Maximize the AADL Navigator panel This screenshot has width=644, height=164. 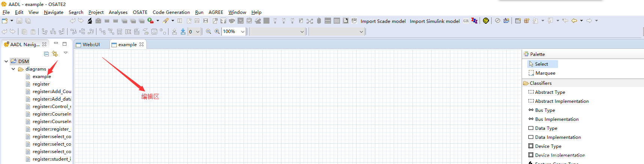pos(65,44)
